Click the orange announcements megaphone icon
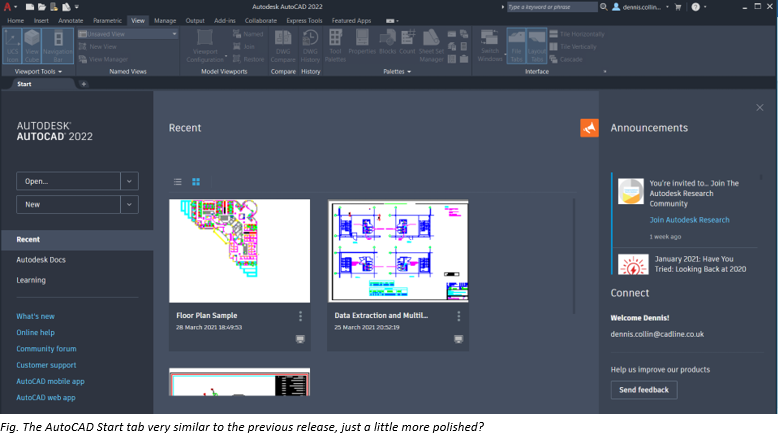 tap(589, 128)
